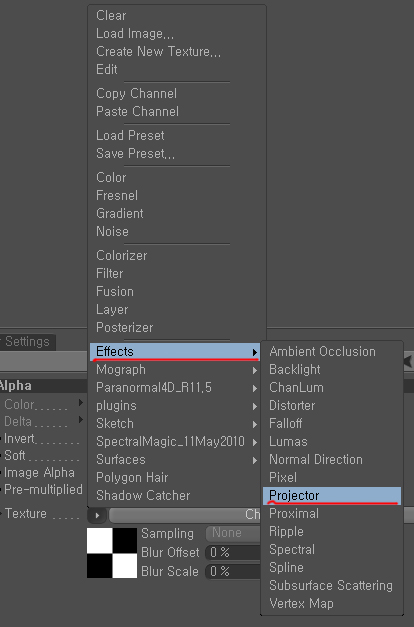Select Subsurface Scattering effect
414x627 pixels.
332,586
